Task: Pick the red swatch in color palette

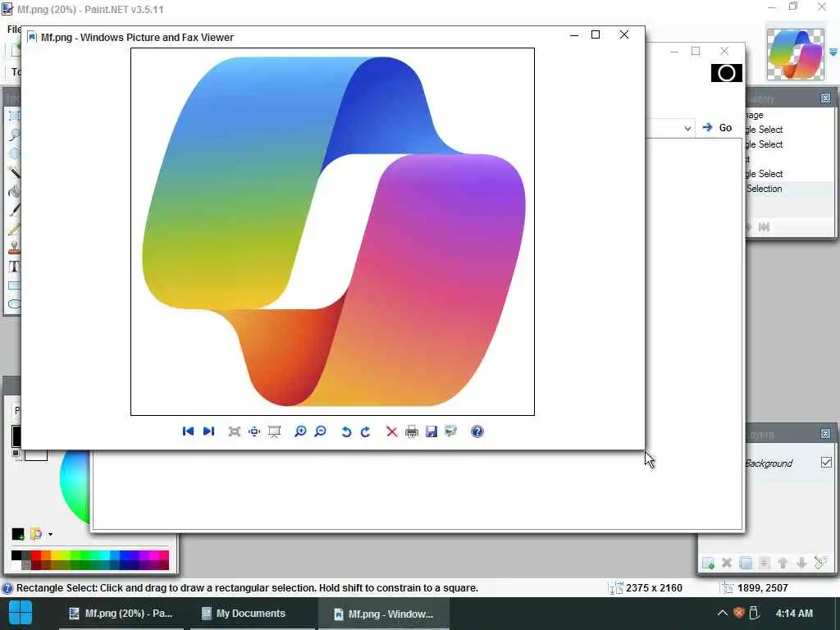Action: coord(35,556)
